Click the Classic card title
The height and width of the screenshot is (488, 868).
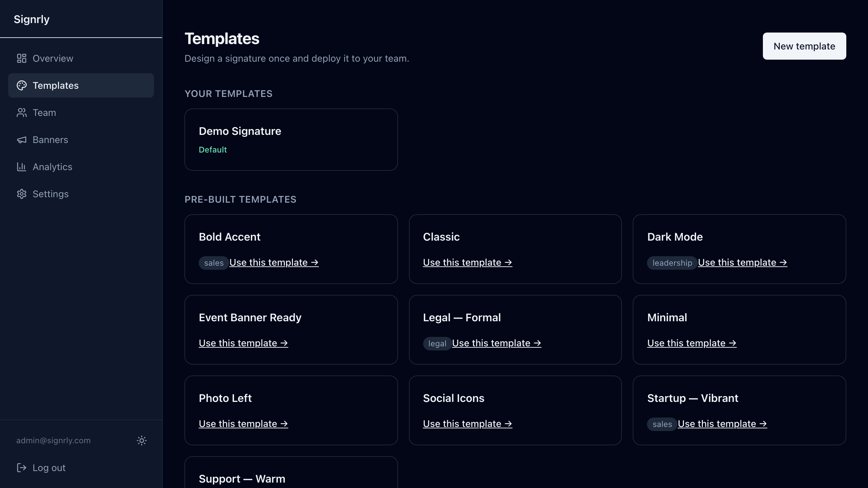click(x=441, y=237)
